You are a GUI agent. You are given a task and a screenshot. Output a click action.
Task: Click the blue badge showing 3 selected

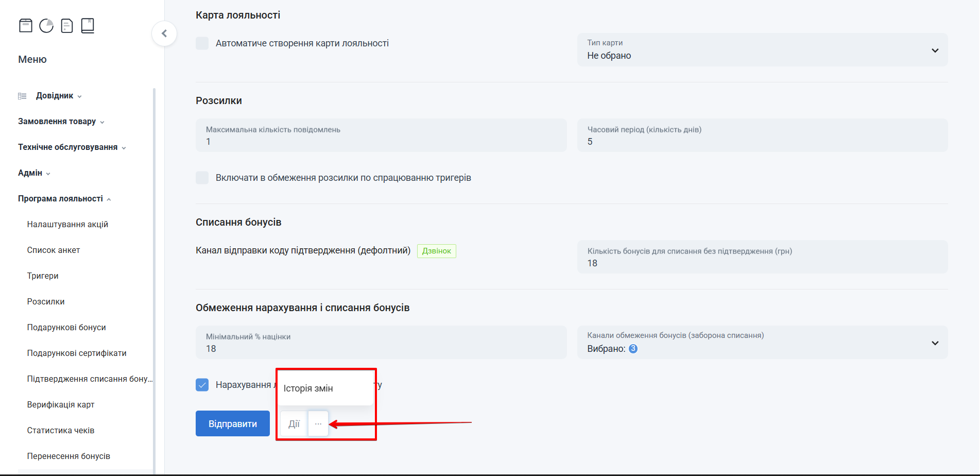[x=633, y=349]
